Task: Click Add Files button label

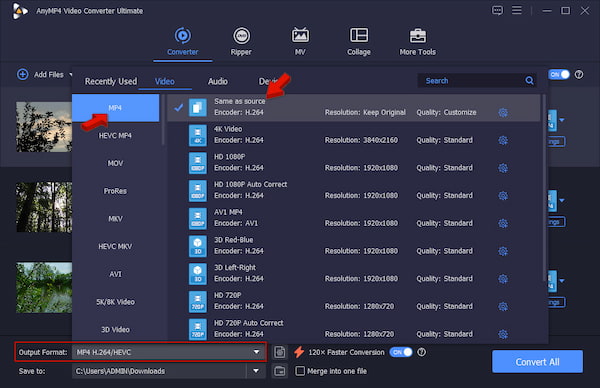Action: [49, 75]
